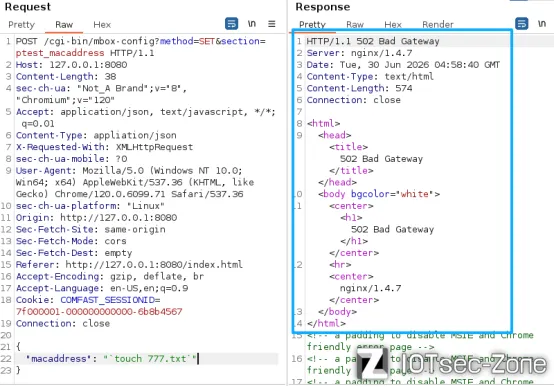Switch to Response Pretty tab
This screenshot has height=387, width=554.
pos(312,25)
